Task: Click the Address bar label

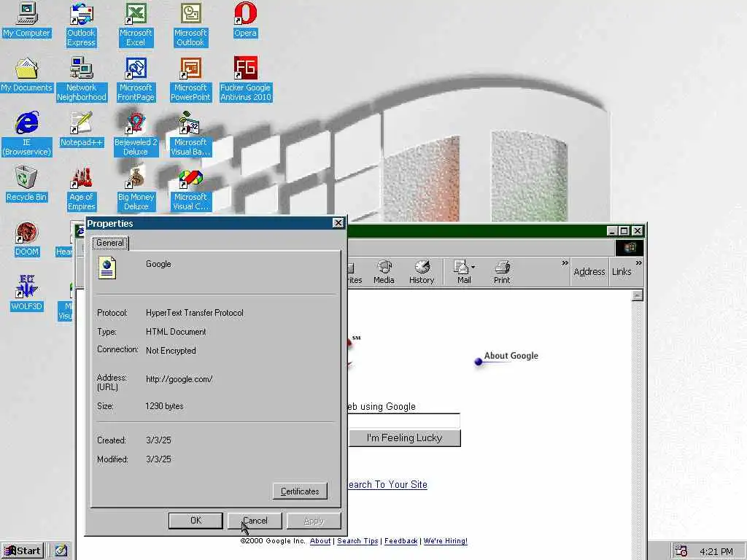Action: 589,272
